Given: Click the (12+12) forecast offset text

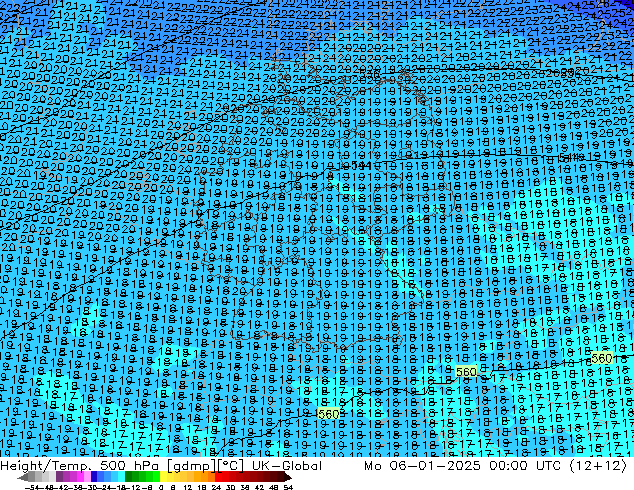Looking at the screenshot, I should tap(598, 466).
